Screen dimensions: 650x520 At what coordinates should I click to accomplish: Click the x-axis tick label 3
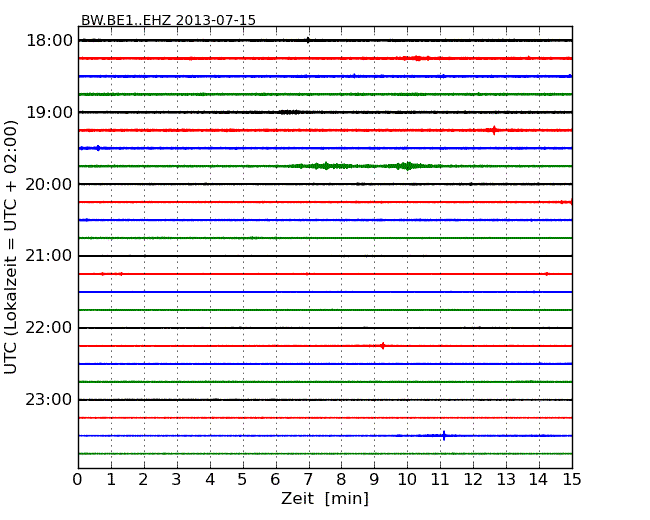click(x=177, y=480)
